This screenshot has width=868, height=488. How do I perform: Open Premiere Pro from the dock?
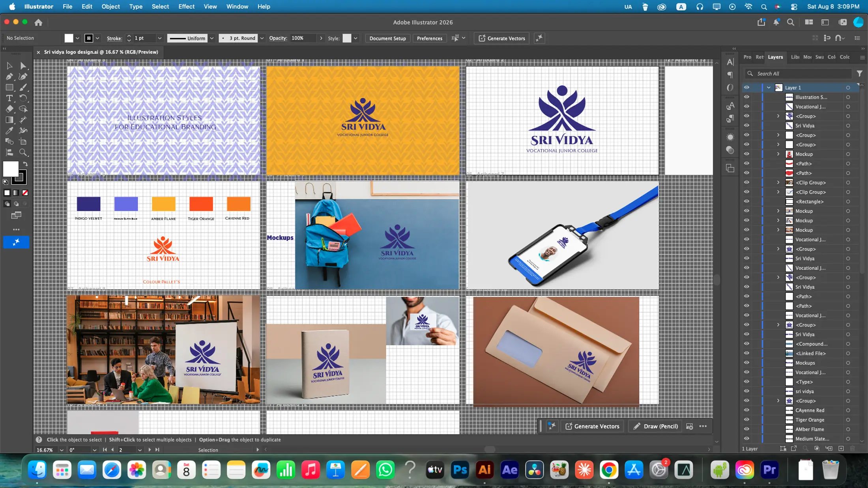coord(769,470)
